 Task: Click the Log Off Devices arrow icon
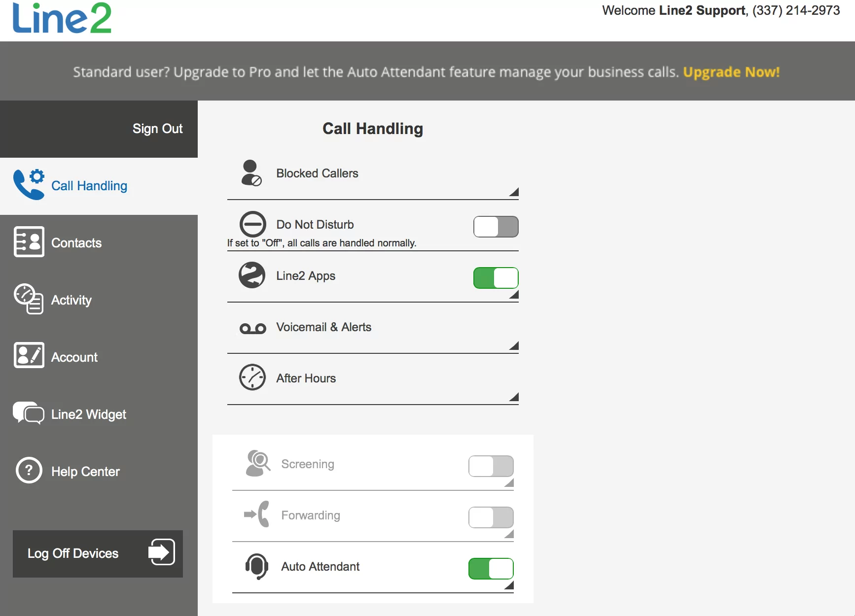point(162,552)
